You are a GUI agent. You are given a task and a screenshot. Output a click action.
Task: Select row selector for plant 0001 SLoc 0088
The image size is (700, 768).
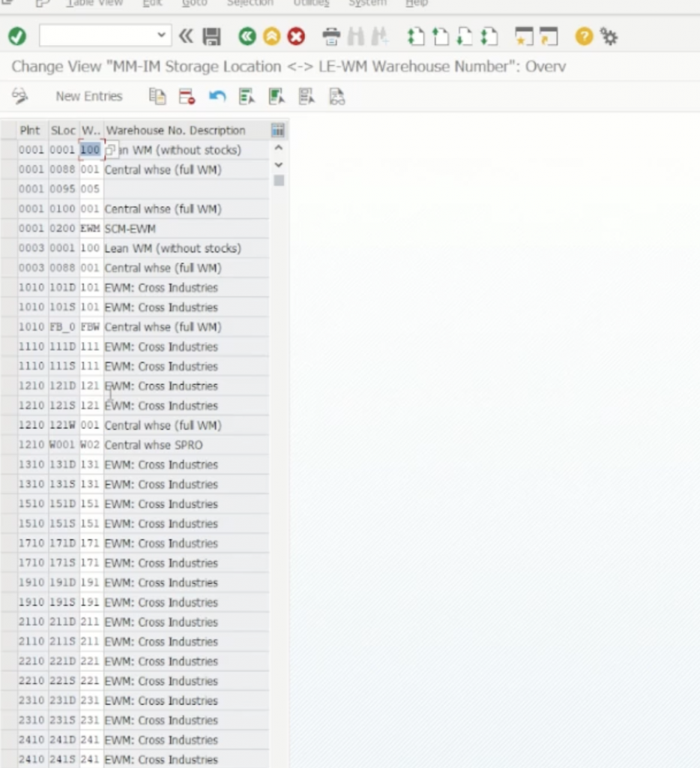click(x=9, y=170)
